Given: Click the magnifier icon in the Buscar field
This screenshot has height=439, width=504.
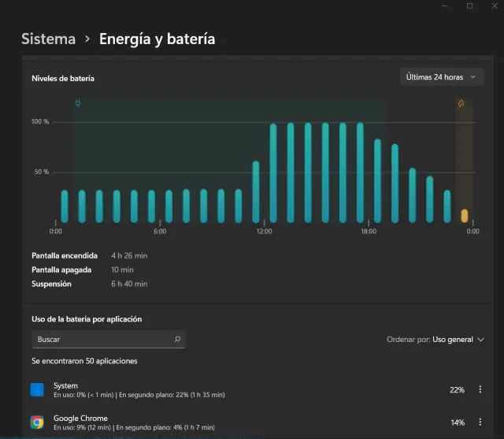Looking at the screenshot, I should point(177,339).
